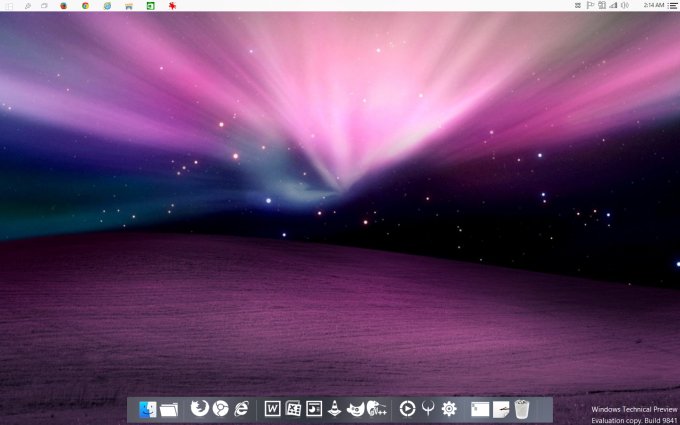Click the tray icon between flag and network

[602, 5]
